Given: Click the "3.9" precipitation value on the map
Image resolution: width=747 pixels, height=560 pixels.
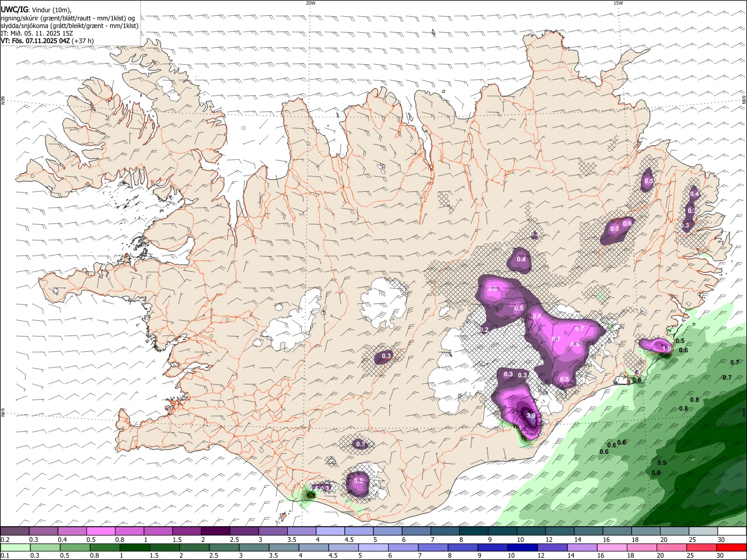Looking at the screenshot, I should click(x=531, y=415).
